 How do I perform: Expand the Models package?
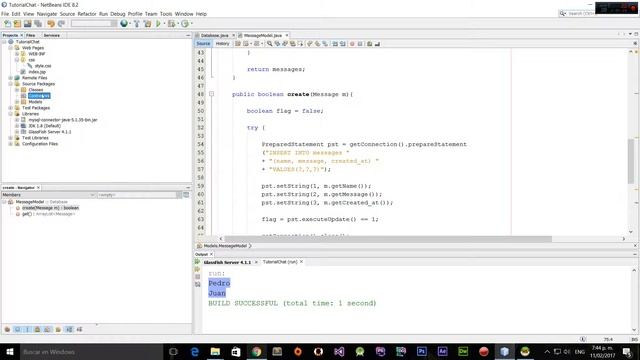coord(17,102)
